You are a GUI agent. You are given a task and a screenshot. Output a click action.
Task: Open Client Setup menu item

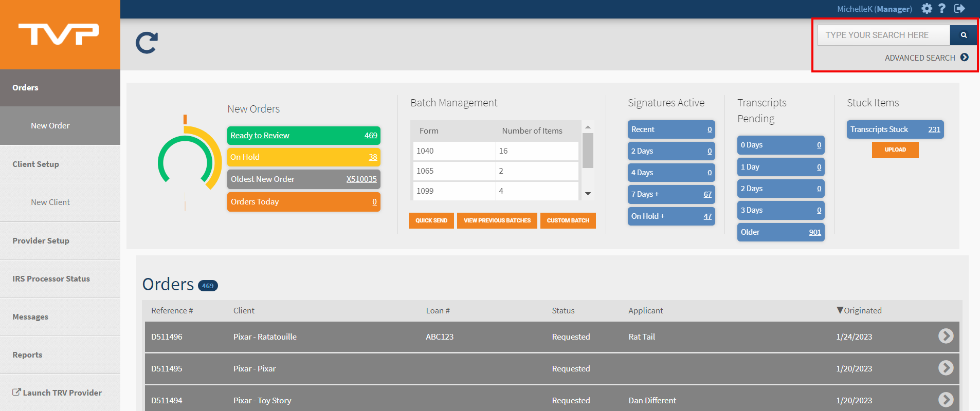pos(60,164)
